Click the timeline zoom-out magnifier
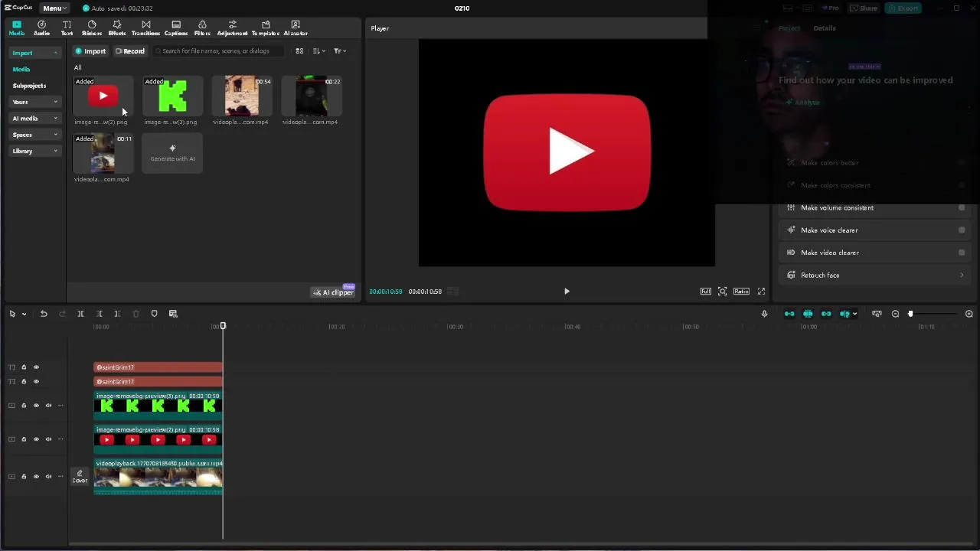Viewport: 980px width, 551px height. point(895,314)
